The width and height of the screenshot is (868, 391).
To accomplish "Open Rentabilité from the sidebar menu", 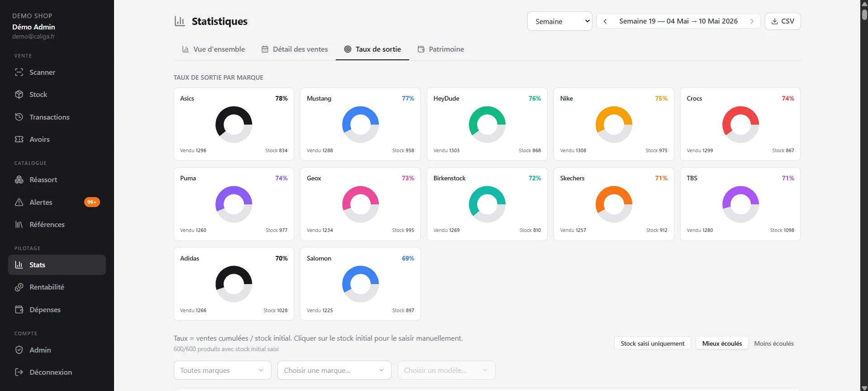I will [x=57, y=287].
